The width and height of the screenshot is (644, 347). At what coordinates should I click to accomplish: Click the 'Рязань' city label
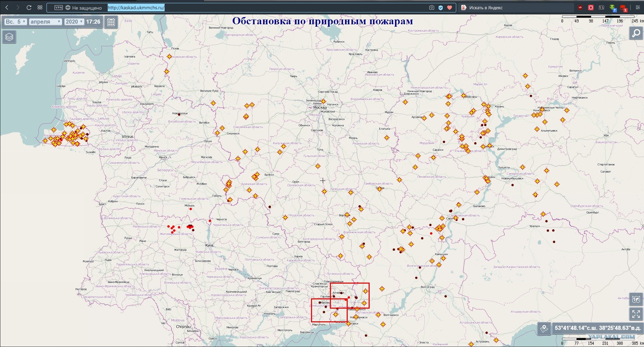353,138
